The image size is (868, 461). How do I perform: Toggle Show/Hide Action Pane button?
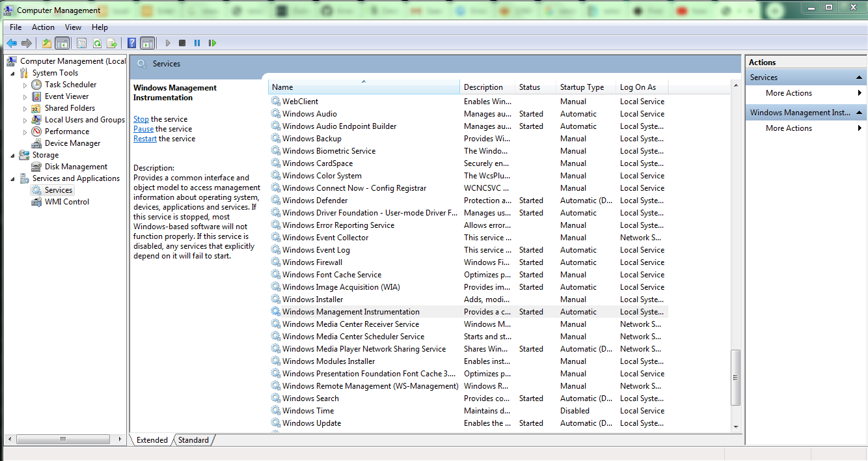click(148, 43)
